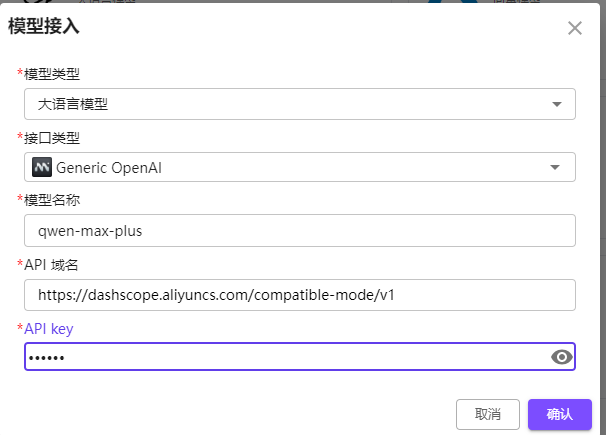This screenshot has height=435, width=606.
Task: Click the 模型类型 field label
Action: click(52, 73)
